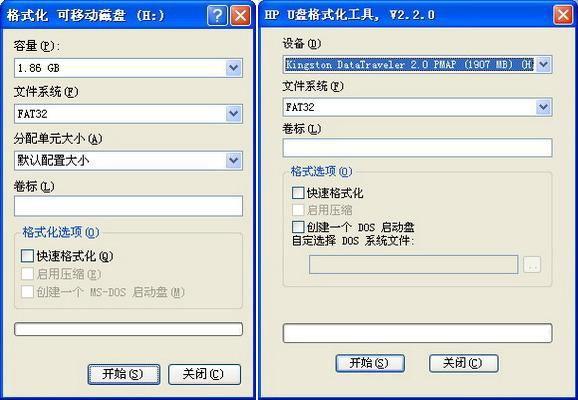Screen dimensions: 578x400
Task: Open the allocation unit size dropdown
Action: point(234,160)
